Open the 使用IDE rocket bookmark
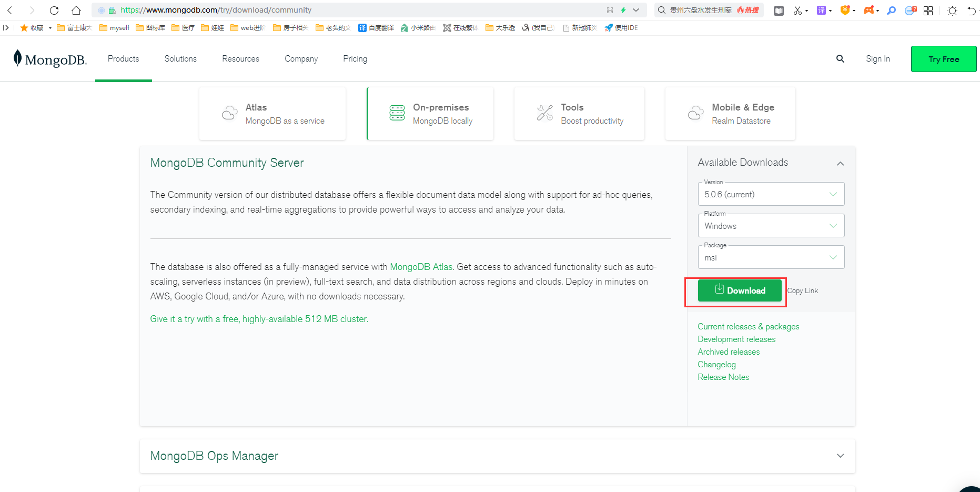The image size is (980, 492). pyautogui.click(x=621, y=28)
